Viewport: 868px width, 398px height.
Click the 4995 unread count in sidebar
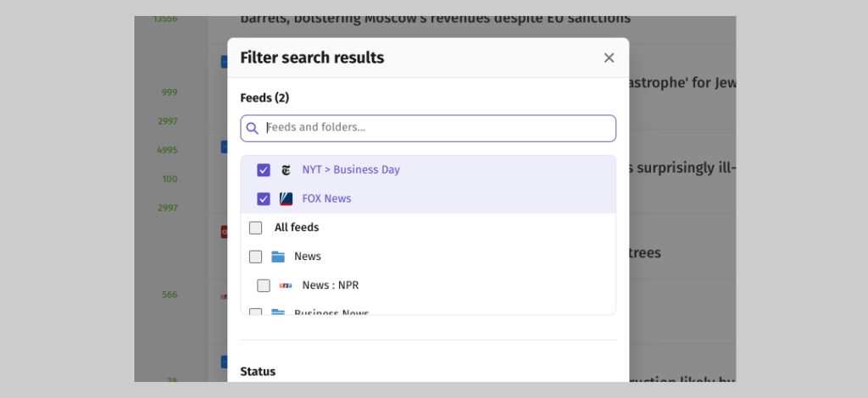[167, 151]
